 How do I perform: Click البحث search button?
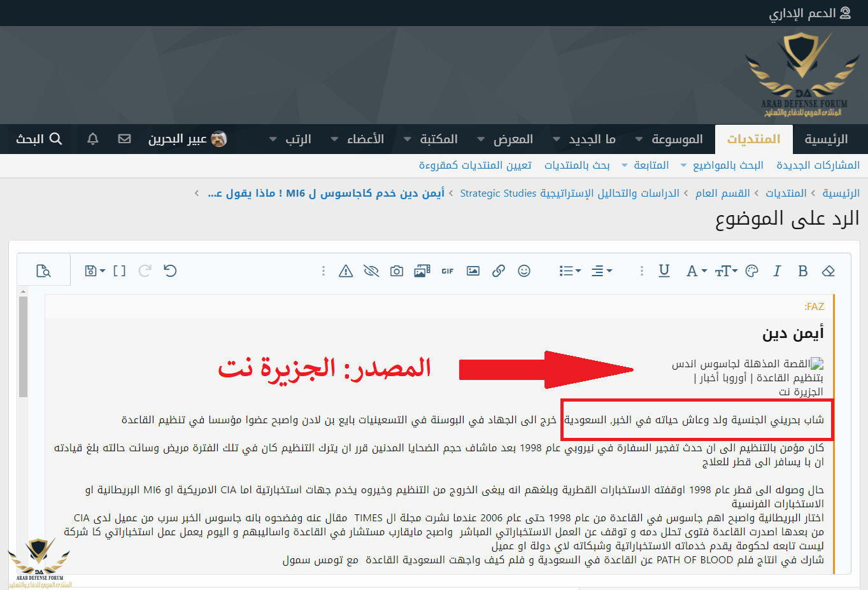[39, 139]
